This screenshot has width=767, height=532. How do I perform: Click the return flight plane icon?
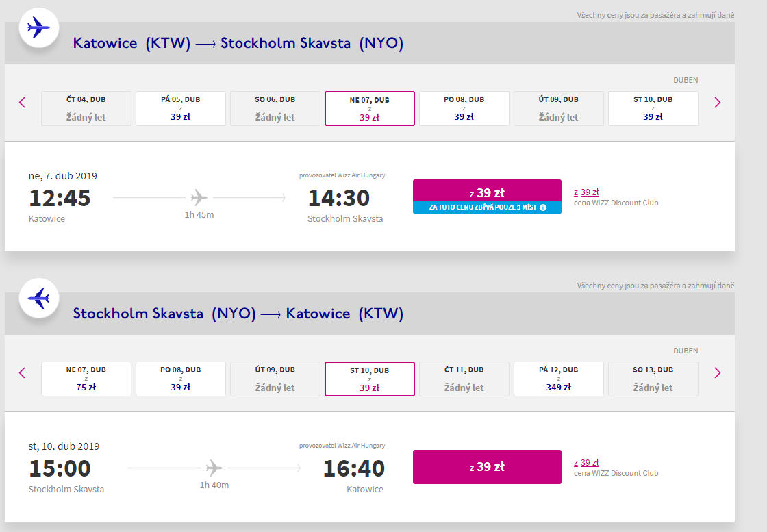click(x=38, y=298)
